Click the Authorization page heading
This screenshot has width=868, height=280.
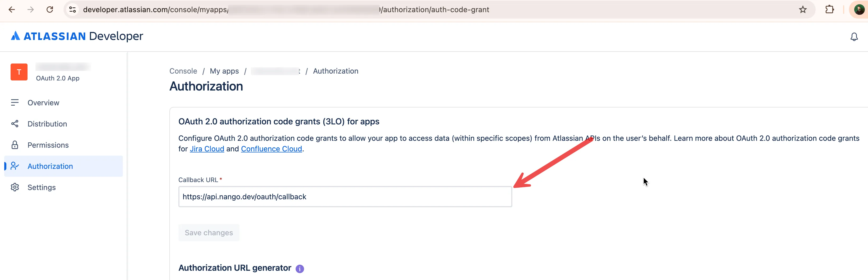pos(206,86)
